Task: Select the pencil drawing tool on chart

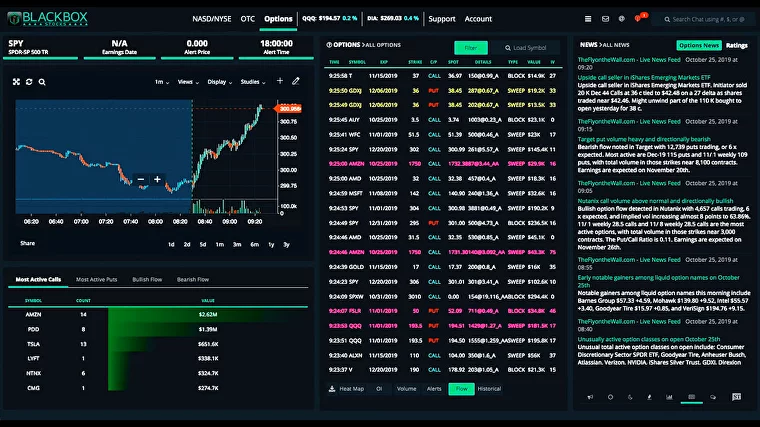Action: tap(295, 81)
